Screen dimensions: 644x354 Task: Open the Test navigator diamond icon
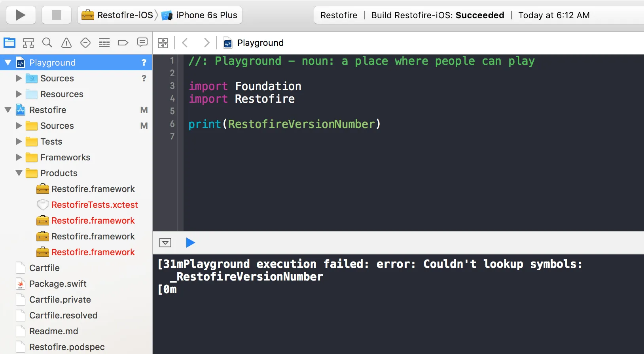[x=85, y=43]
